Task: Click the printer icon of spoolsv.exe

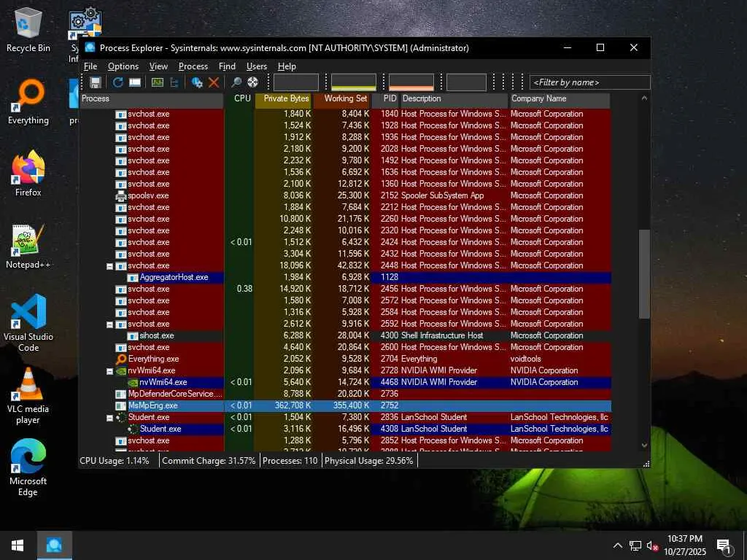Action: (121, 195)
